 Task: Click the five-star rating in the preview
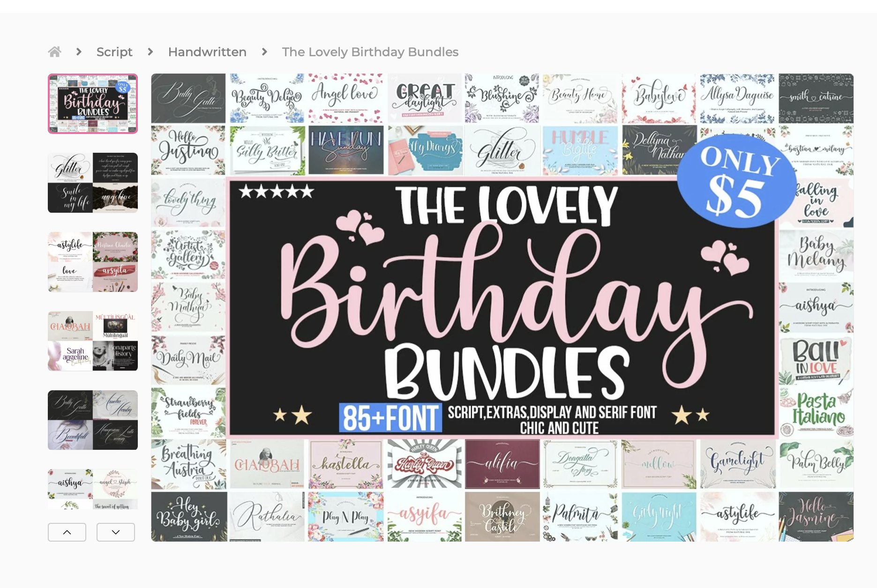click(277, 191)
